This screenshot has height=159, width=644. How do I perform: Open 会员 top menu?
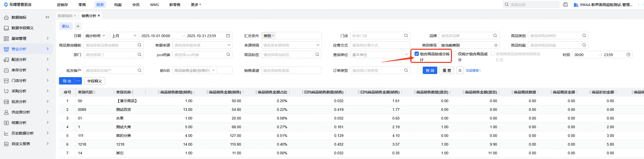coord(136,5)
